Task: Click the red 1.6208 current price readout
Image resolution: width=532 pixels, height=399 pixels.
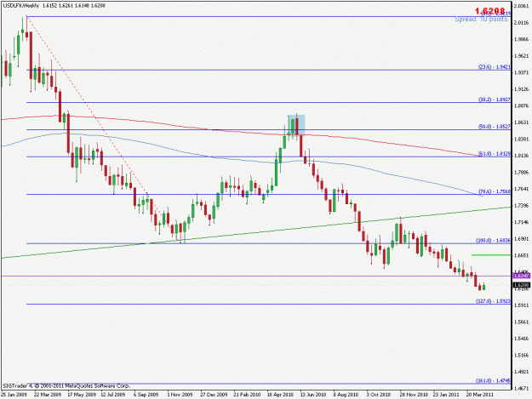Action: (x=490, y=11)
